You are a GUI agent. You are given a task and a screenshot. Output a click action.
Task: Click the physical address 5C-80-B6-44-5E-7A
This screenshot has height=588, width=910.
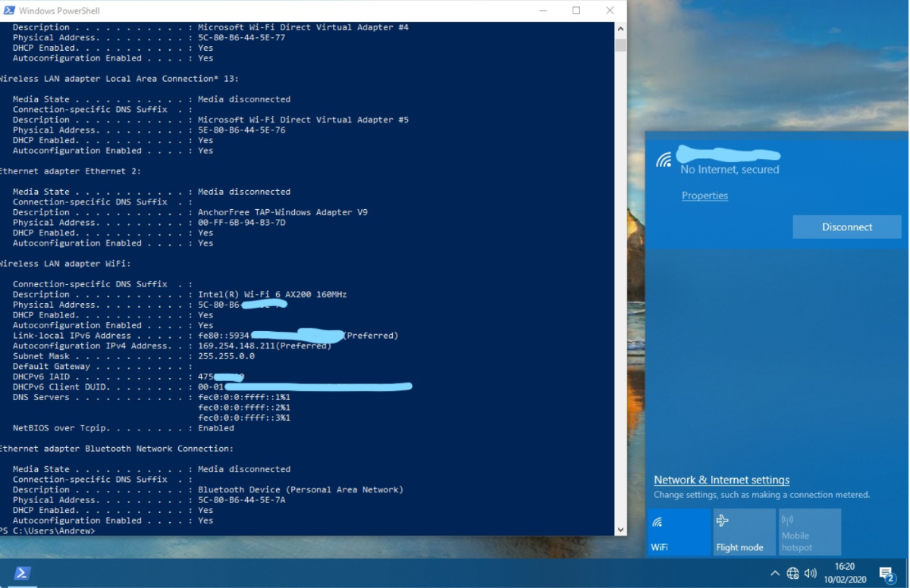[242, 500]
